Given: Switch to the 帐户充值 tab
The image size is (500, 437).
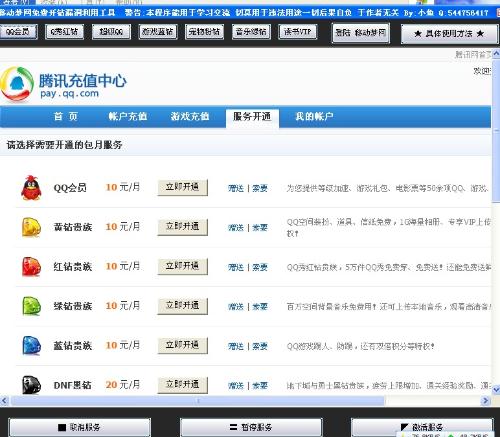Looking at the screenshot, I should click(x=128, y=116).
